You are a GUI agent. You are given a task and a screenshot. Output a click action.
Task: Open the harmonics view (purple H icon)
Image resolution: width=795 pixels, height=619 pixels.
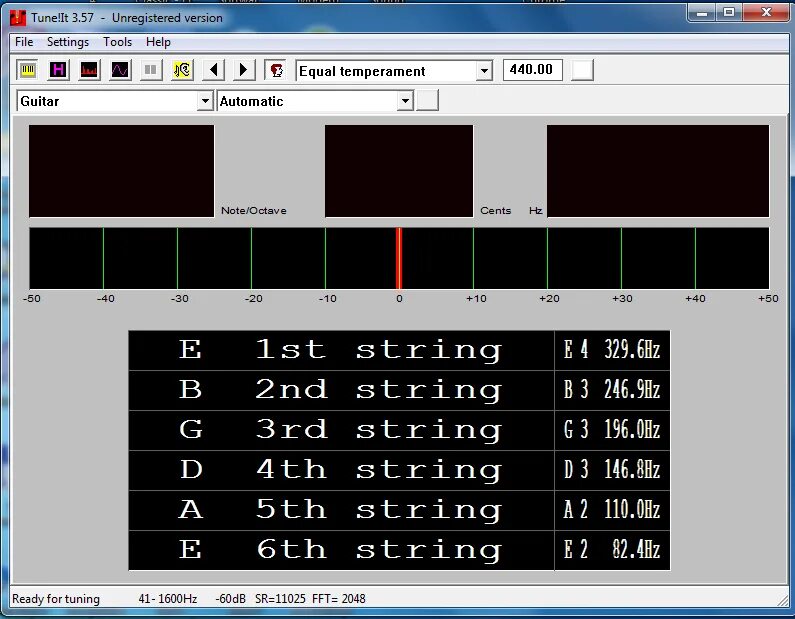point(58,70)
